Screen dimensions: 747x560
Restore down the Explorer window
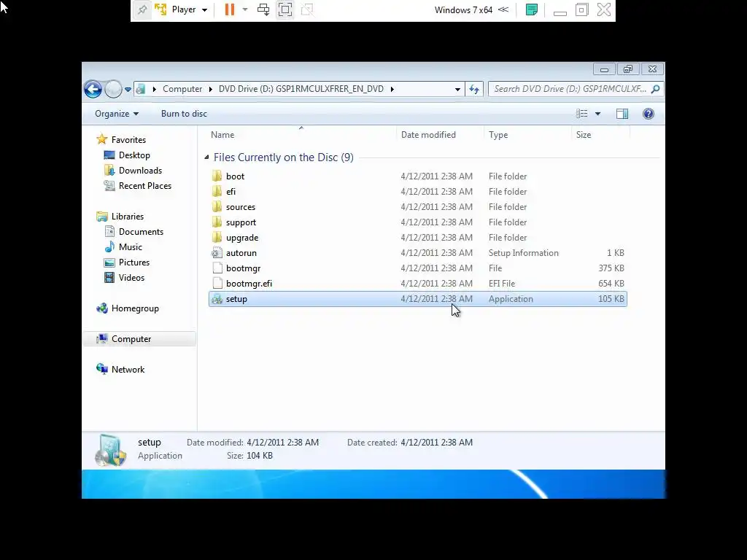[x=628, y=69]
